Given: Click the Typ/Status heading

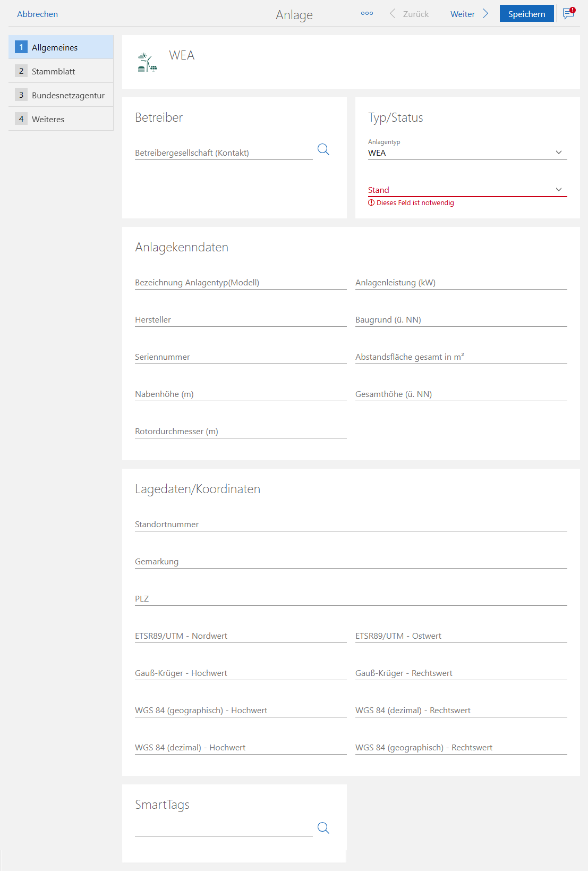Looking at the screenshot, I should click(x=396, y=117).
